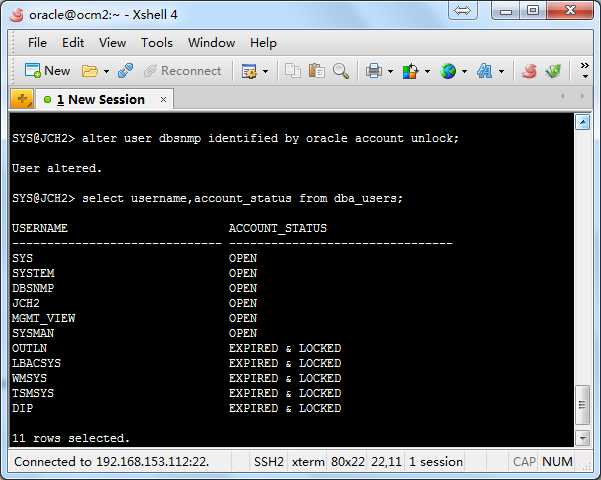Click the WMSYS username row

click(30, 378)
